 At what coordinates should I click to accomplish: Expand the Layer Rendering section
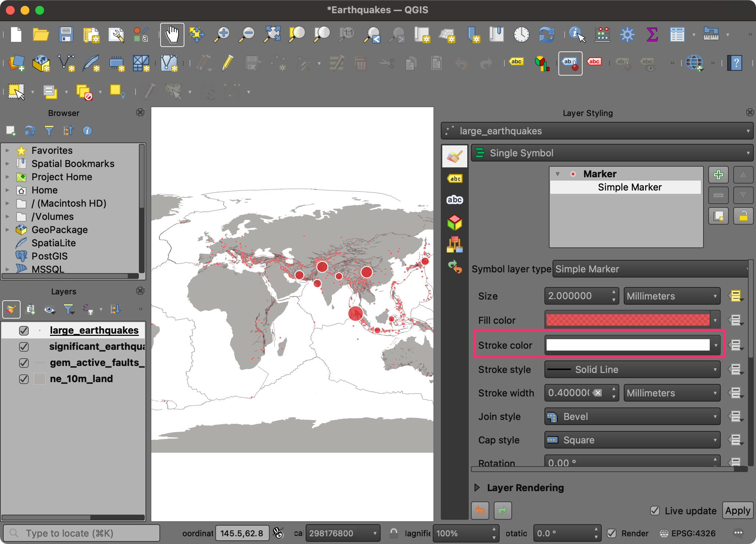tap(477, 487)
